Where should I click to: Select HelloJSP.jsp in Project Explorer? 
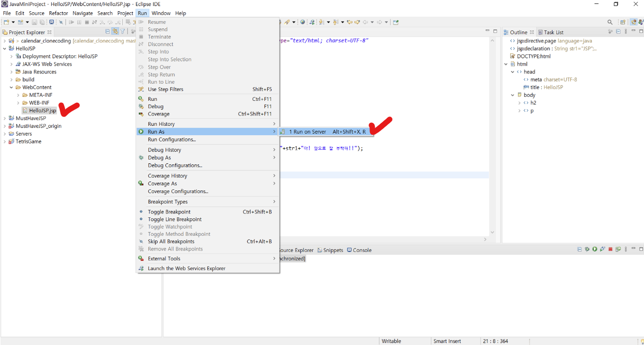[43, 111]
